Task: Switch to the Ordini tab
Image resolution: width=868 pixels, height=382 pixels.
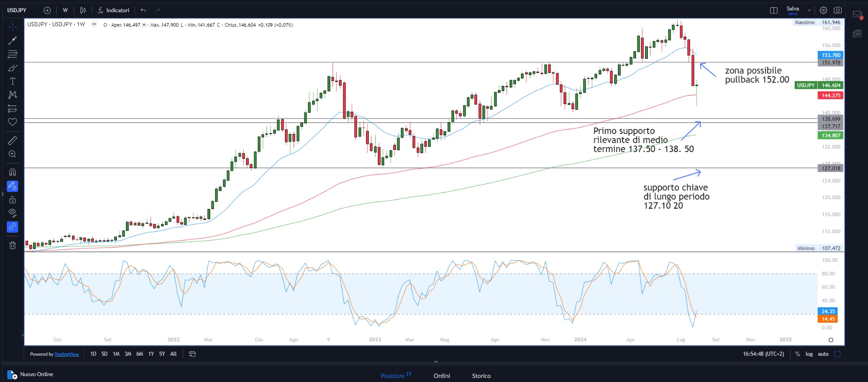Action: (x=442, y=376)
